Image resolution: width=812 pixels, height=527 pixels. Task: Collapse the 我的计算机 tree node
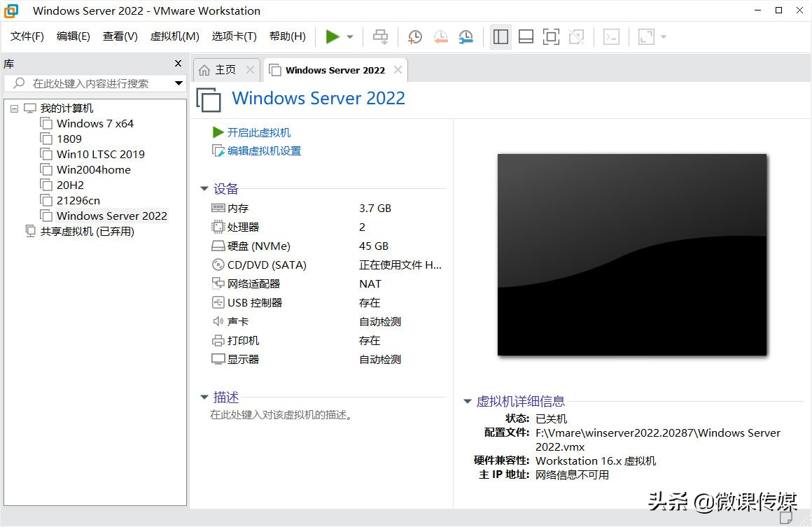[15, 108]
